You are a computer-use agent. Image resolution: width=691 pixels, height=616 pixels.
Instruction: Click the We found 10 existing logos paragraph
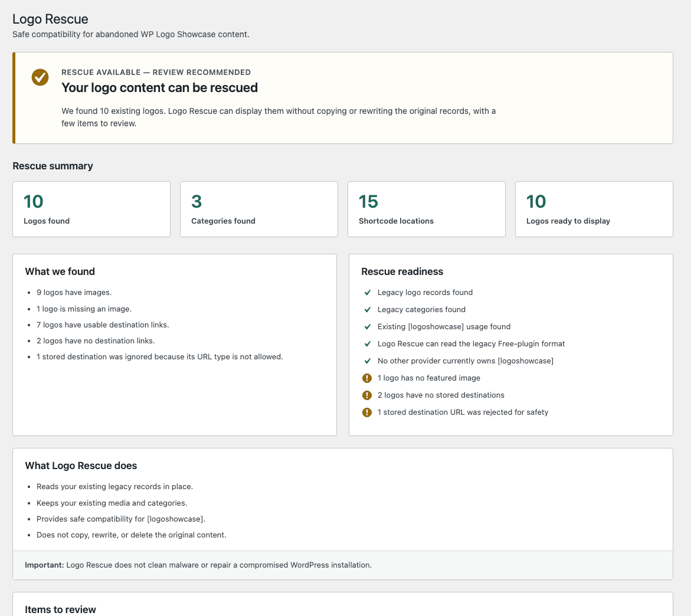pyautogui.click(x=279, y=117)
